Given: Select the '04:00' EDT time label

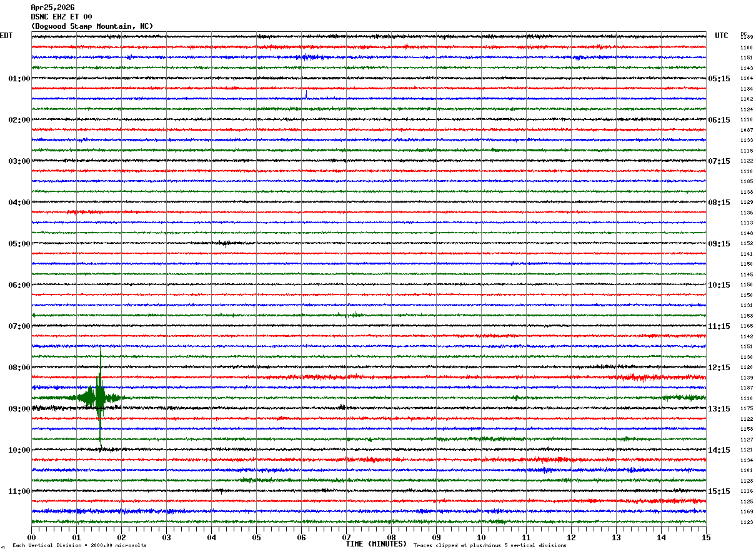Looking at the screenshot, I should point(19,203).
